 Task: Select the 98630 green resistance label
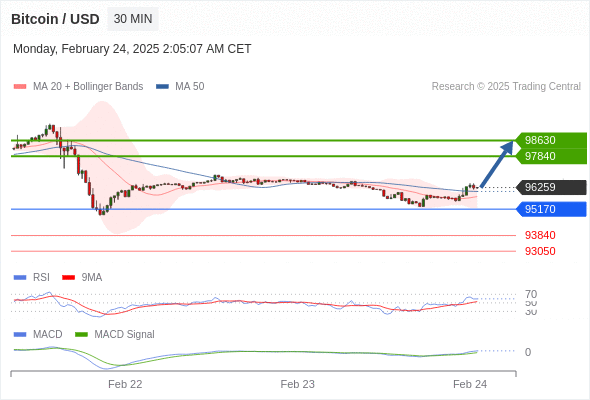point(551,140)
